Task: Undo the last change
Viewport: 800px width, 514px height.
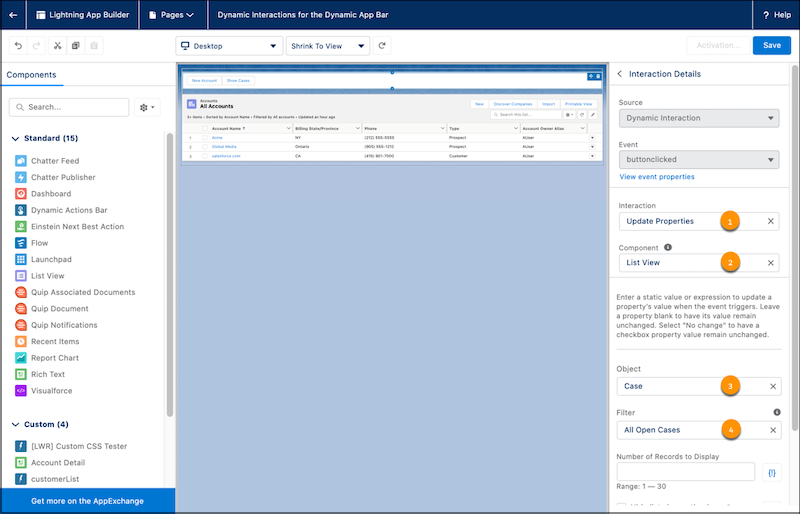Action: (18, 45)
